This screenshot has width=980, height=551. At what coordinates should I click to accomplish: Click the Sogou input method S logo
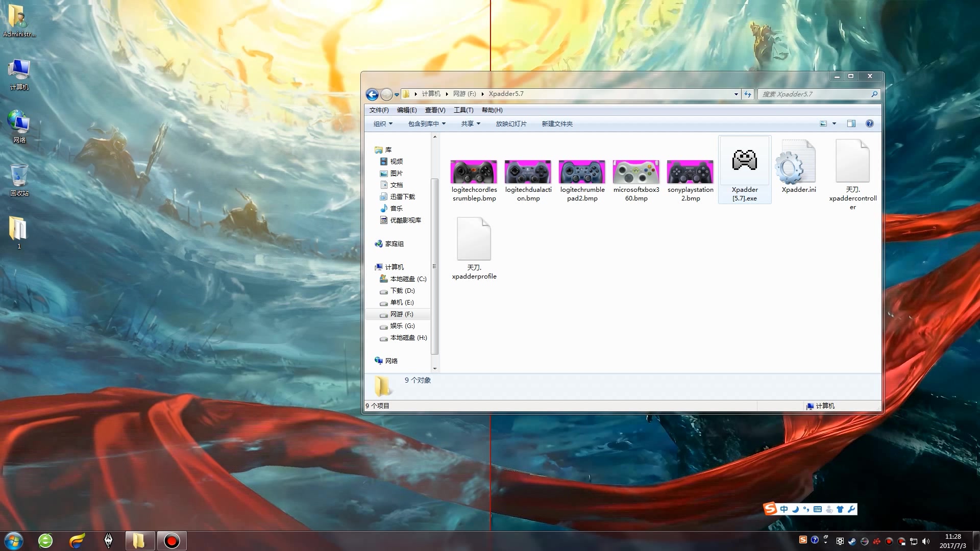[770, 509]
